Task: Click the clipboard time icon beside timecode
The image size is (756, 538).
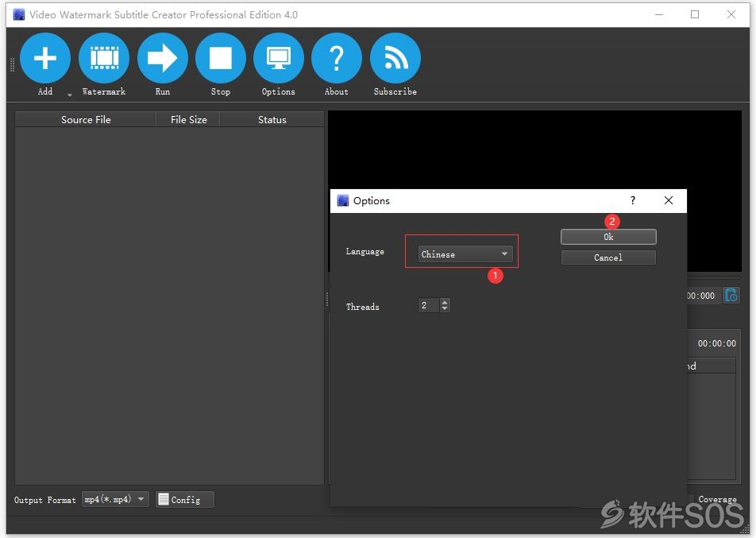Action: [731, 296]
